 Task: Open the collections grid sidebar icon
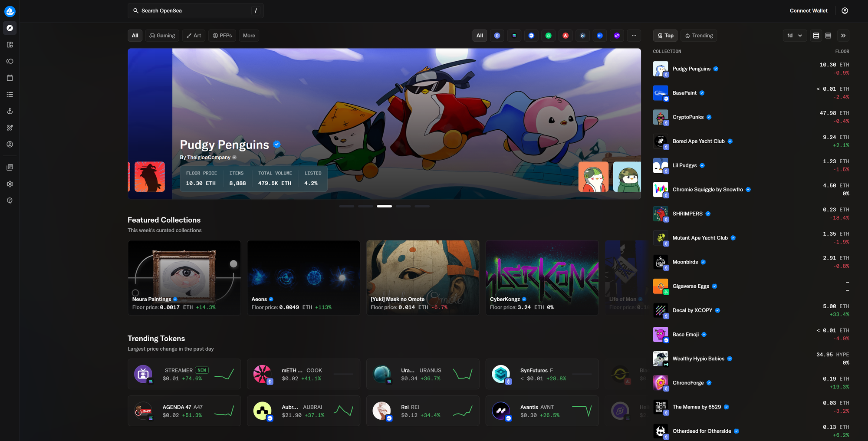click(10, 45)
